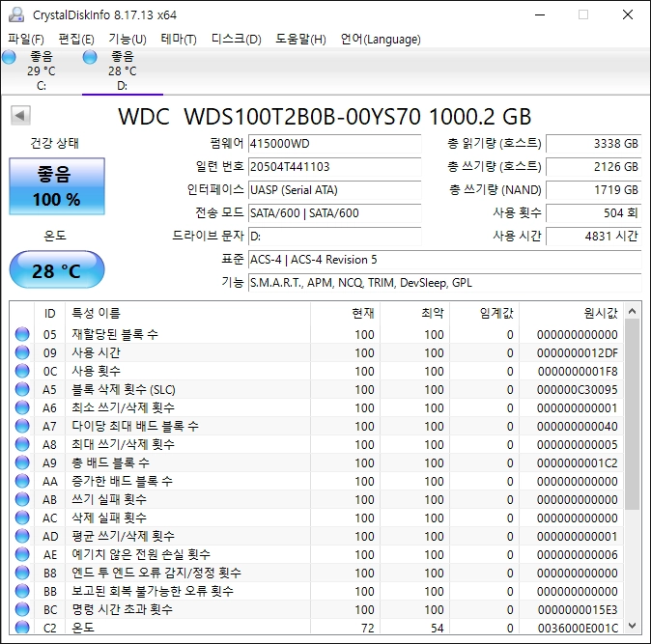Click the drive letter field D:
The image size is (651, 644).
point(334,237)
